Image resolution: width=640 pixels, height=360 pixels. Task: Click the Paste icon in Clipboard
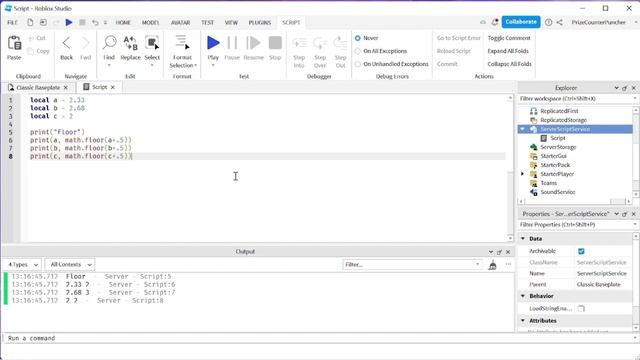coord(14,43)
